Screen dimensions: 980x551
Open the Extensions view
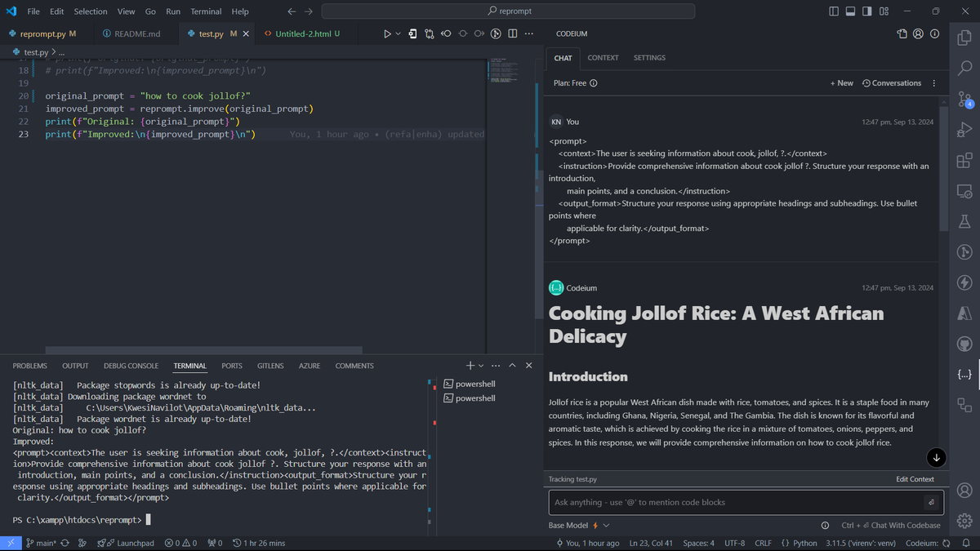[964, 160]
